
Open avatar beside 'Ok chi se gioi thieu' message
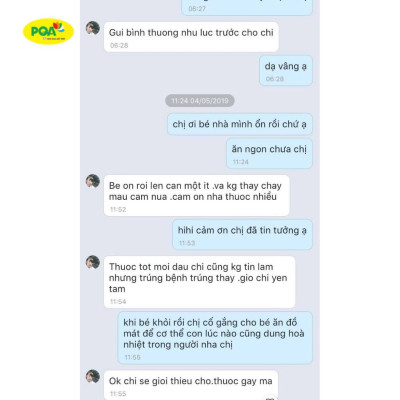tap(93, 376)
